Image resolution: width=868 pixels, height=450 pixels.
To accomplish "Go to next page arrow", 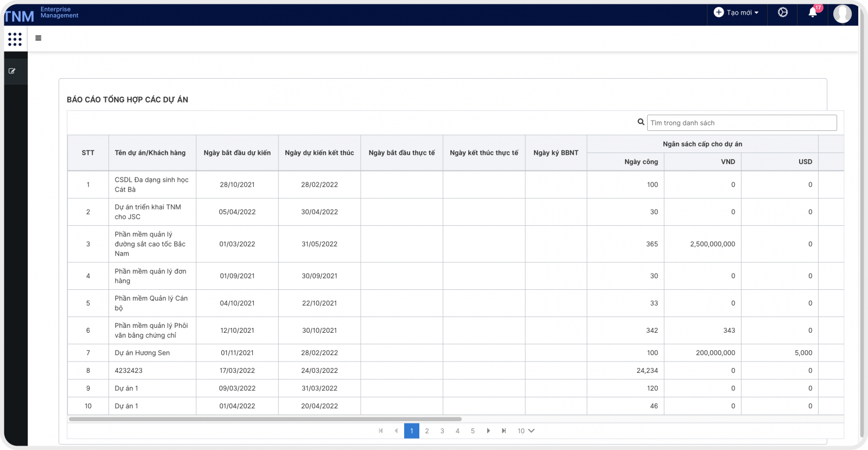I will coord(488,431).
